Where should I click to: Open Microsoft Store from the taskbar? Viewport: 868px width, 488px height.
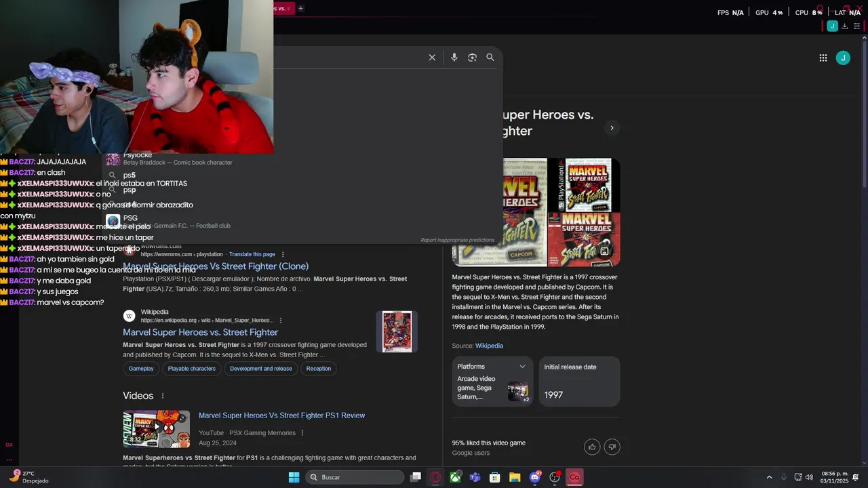495,477
